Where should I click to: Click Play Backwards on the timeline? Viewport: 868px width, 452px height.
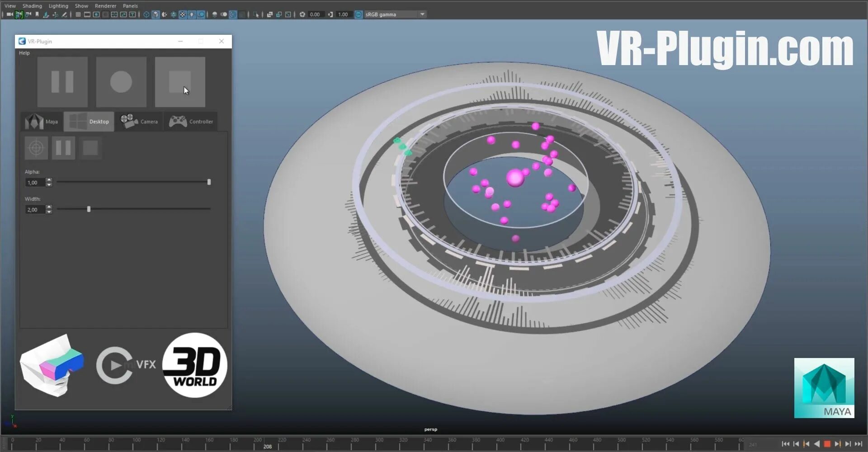[x=816, y=444]
